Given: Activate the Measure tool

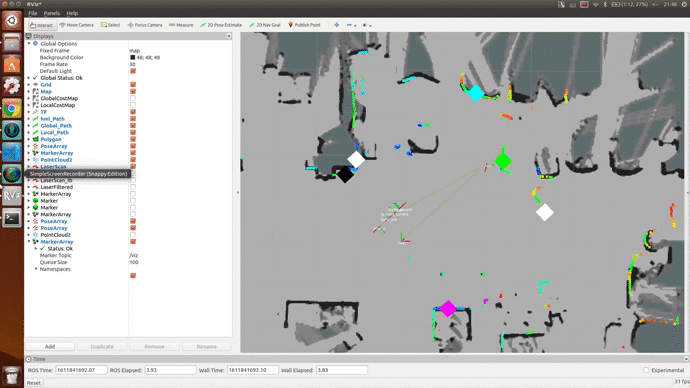Looking at the screenshot, I should (x=181, y=25).
